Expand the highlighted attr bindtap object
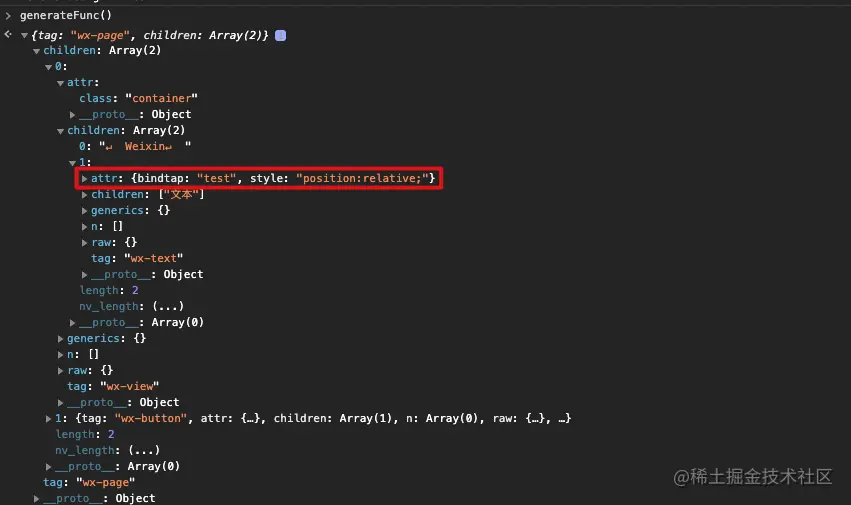The width and height of the screenshot is (851, 505). (x=84, y=178)
